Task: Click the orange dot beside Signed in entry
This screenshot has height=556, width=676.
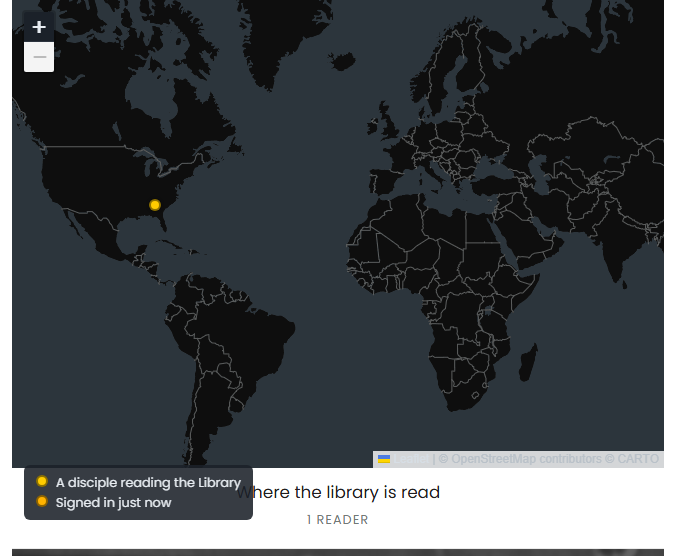Action: click(42, 501)
